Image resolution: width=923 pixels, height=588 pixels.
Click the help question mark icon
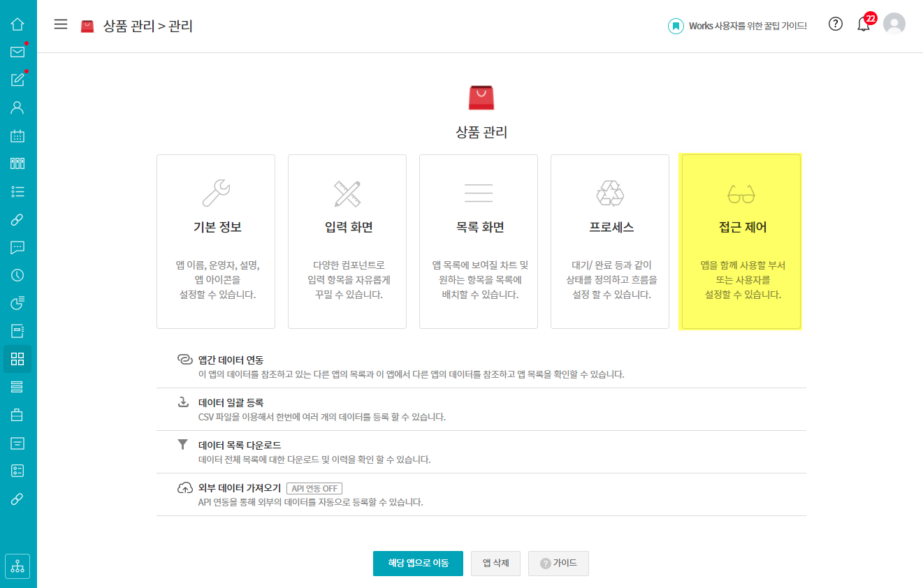point(835,24)
